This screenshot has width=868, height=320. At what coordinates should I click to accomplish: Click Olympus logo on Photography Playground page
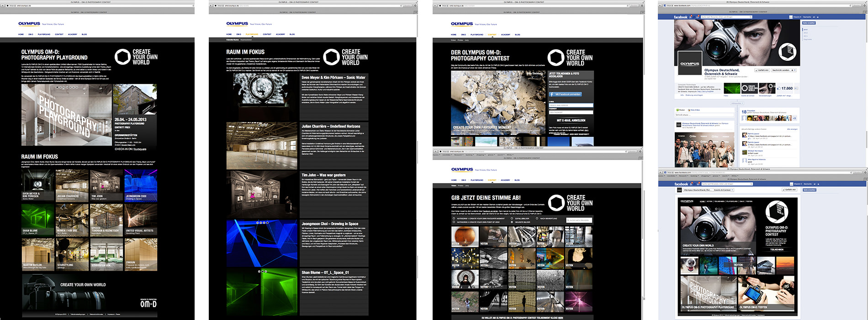[x=29, y=24]
